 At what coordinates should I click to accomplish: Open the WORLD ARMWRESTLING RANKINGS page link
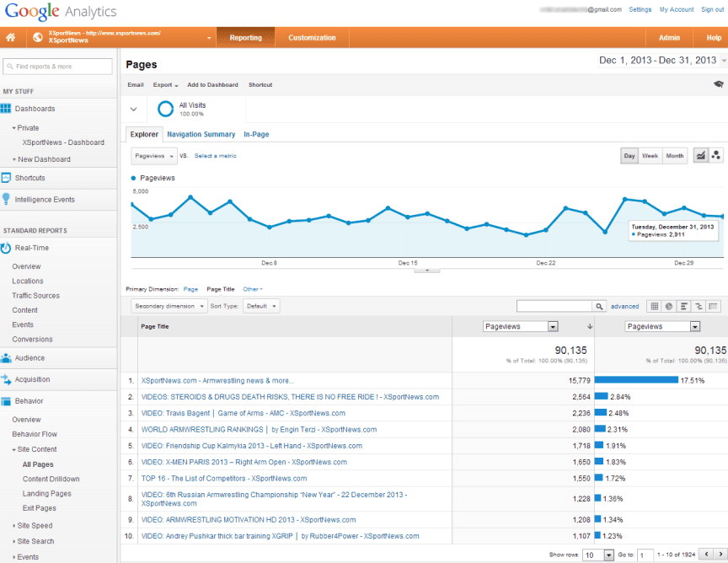pos(259,429)
